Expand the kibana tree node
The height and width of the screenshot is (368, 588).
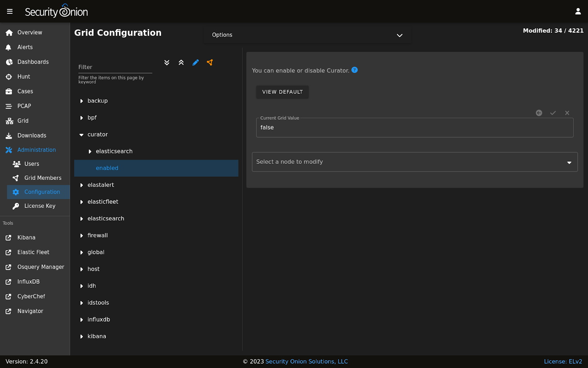[x=82, y=336]
